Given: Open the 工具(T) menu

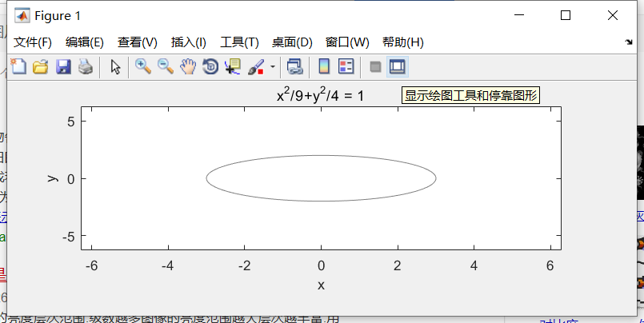Looking at the screenshot, I should 239,42.
